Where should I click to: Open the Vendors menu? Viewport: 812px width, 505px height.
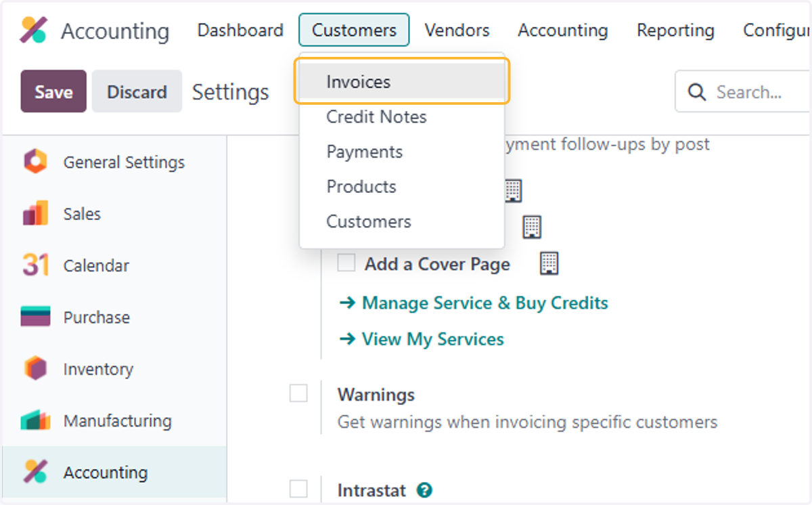pyautogui.click(x=457, y=30)
